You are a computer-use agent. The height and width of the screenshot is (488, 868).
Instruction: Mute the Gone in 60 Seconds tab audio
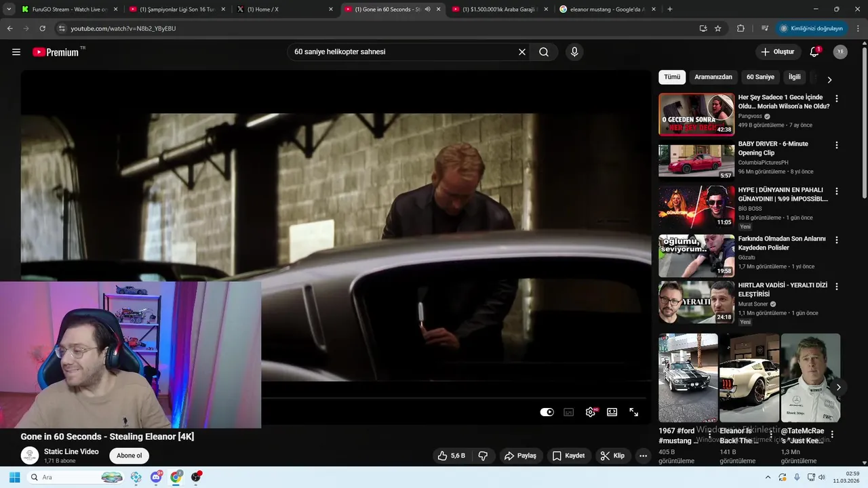click(427, 9)
